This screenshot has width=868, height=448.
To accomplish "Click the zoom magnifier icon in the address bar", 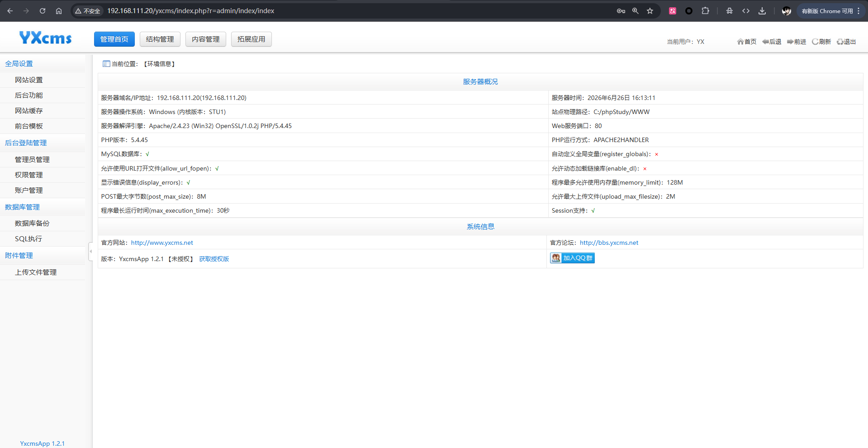I will pyautogui.click(x=636, y=11).
